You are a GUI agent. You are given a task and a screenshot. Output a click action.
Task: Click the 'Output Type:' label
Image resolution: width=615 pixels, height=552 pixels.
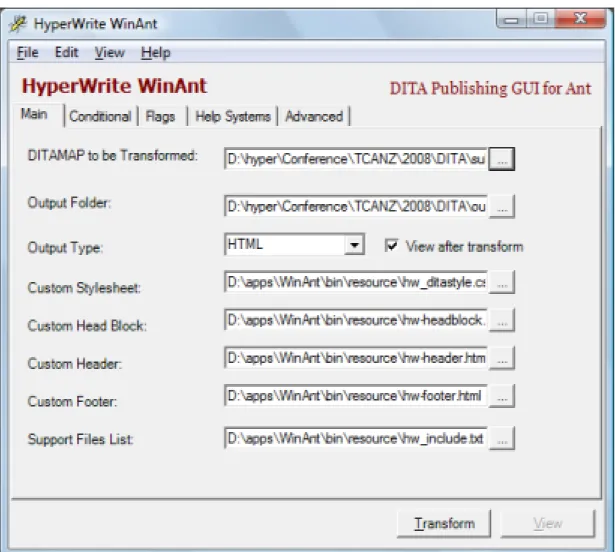66,248
